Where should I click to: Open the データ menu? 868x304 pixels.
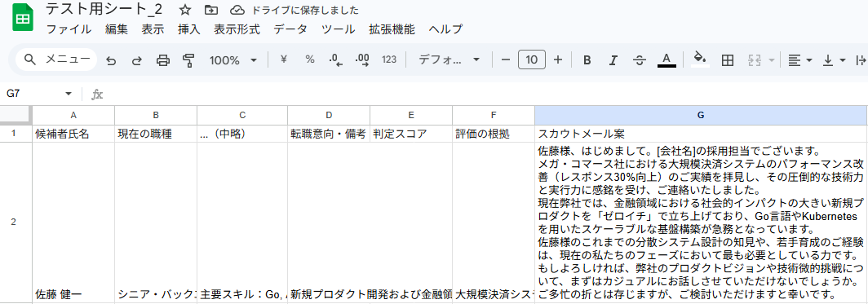[290, 30]
